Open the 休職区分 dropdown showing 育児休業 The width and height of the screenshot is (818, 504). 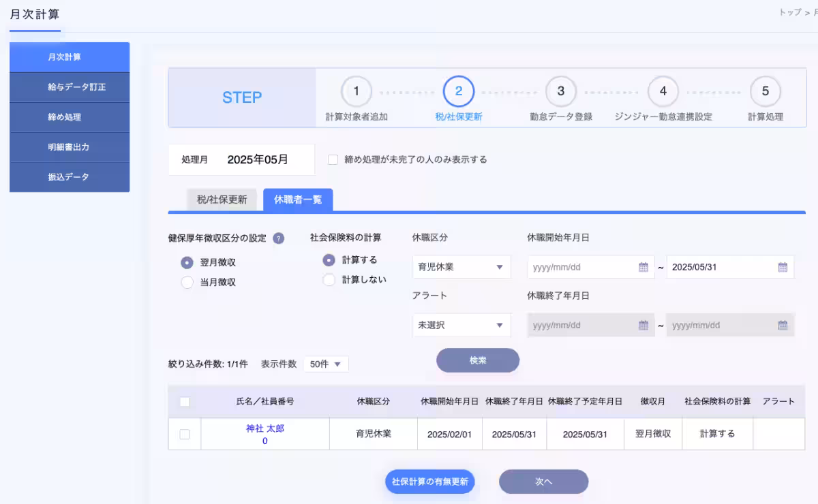(461, 266)
